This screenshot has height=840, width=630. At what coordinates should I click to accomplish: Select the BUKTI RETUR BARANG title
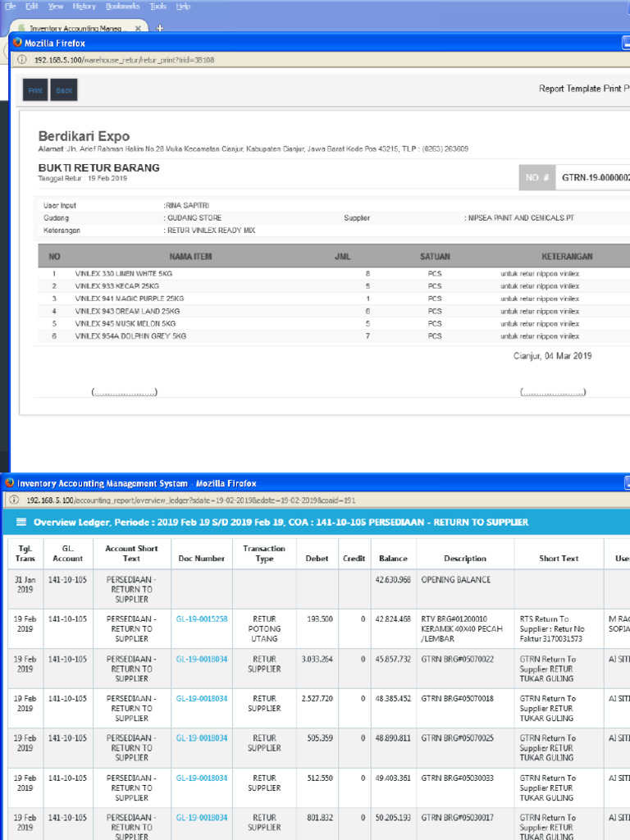pyautogui.click(x=99, y=167)
